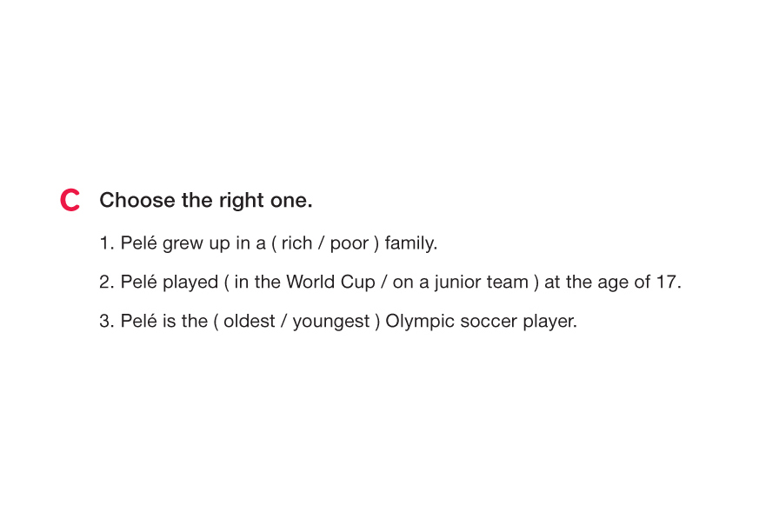Screen dimensions: 759x532
Task: Click the phrase "at the age of 17"
Action: click(611, 283)
